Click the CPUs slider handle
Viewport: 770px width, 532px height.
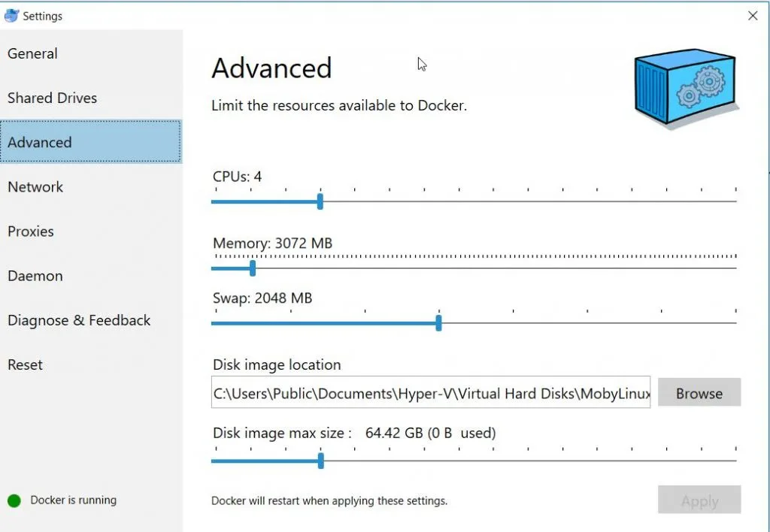[x=320, y=201]
